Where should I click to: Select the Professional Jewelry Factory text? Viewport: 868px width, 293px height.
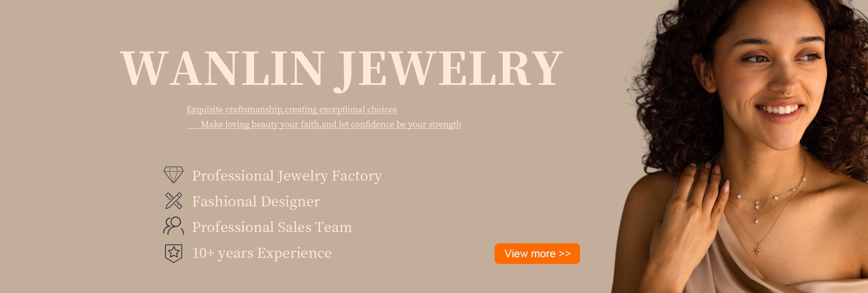tap(287, 176)
